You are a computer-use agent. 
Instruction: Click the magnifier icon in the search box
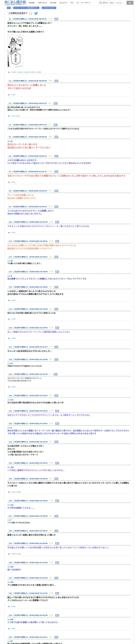click(x=101, y=3)
